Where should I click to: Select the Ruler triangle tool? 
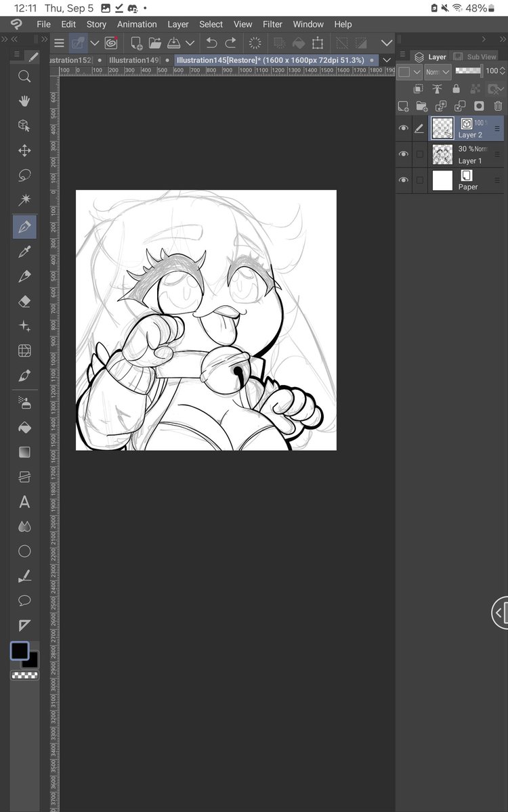point(24,625)
